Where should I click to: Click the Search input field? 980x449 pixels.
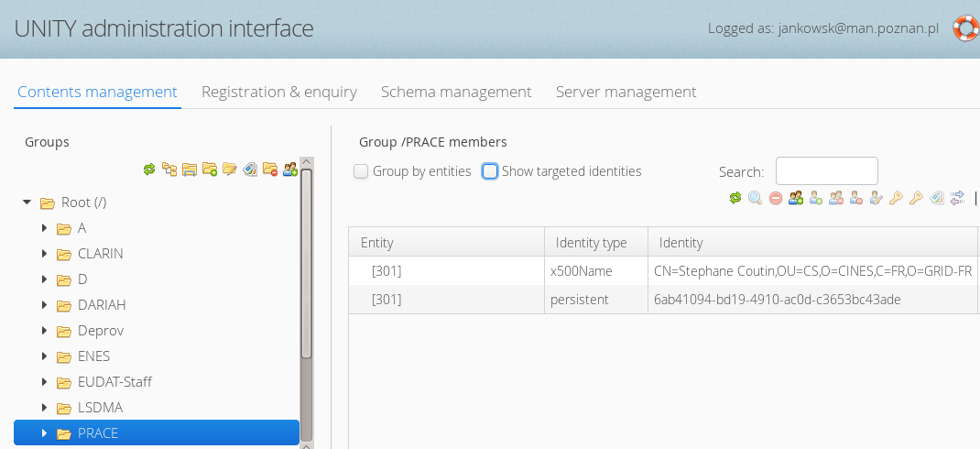[826, 171]
